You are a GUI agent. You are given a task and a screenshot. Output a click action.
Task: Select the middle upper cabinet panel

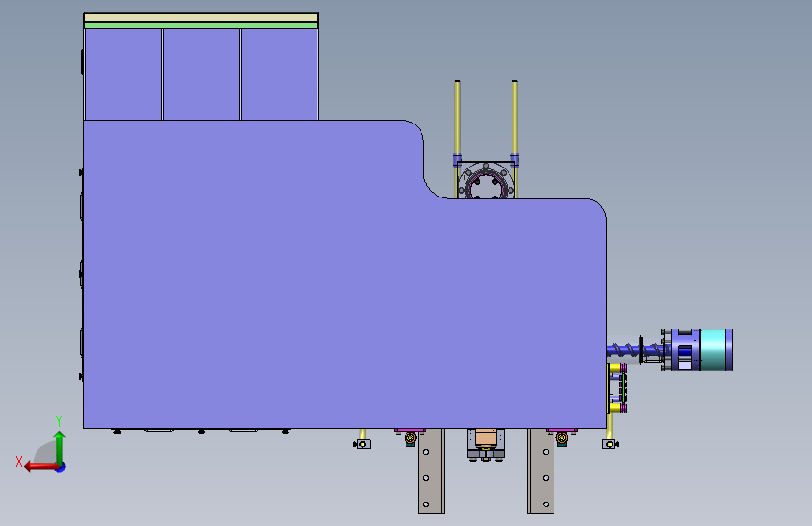tap(201, 74)
